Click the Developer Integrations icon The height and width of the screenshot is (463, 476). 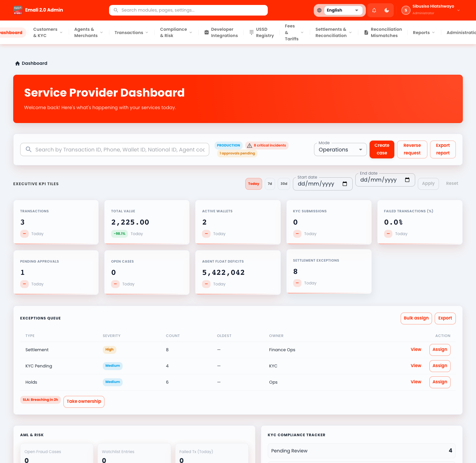(207, 32)
